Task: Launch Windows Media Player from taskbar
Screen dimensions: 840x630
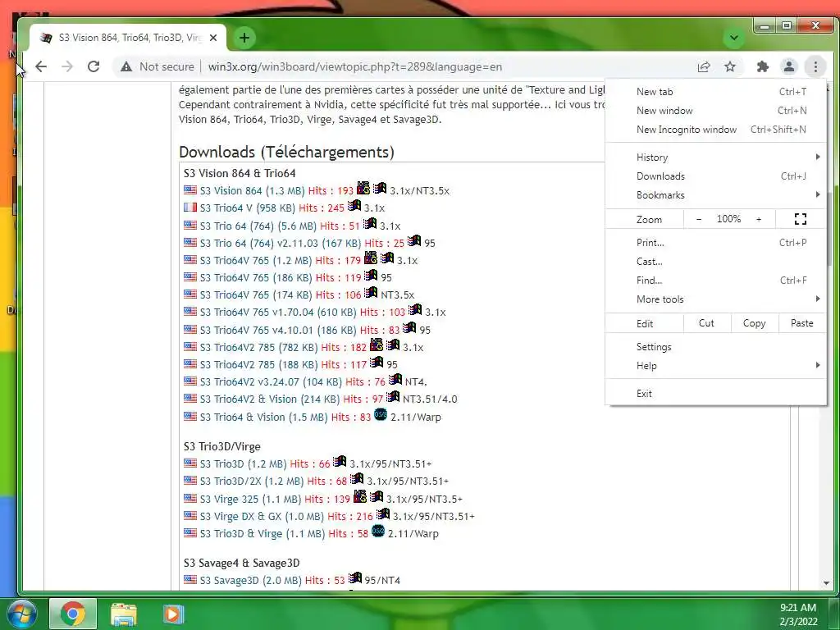Action: click(172, 614)
